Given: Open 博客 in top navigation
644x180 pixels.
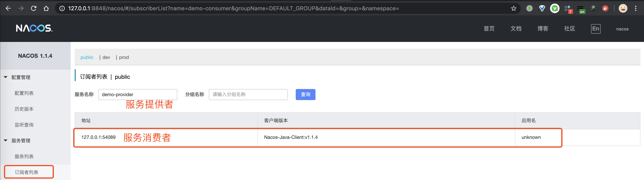Looking at the screenshot, I should 543,28.
